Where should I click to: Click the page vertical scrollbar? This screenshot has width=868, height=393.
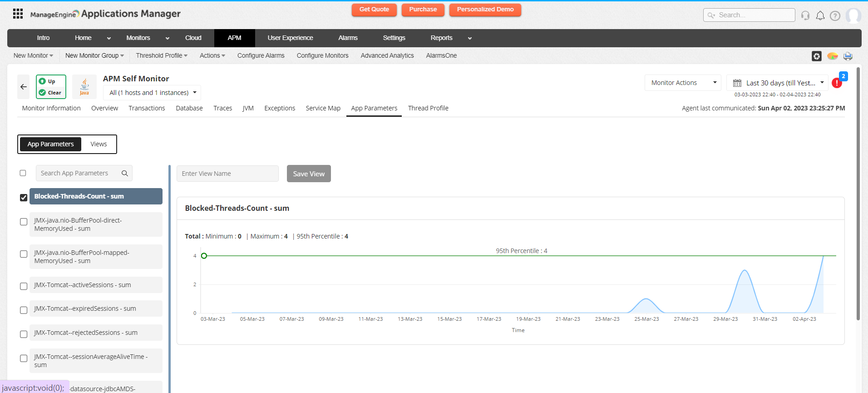tap(858, 194)
